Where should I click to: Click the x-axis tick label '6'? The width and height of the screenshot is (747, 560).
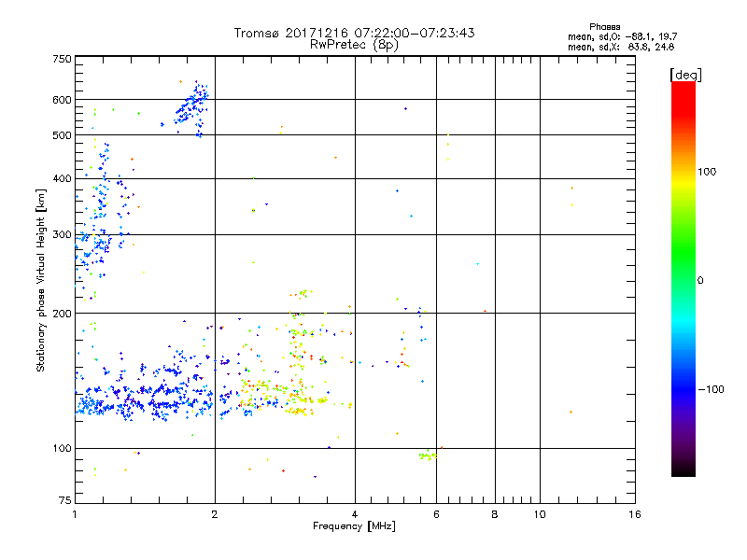point(436,514)
